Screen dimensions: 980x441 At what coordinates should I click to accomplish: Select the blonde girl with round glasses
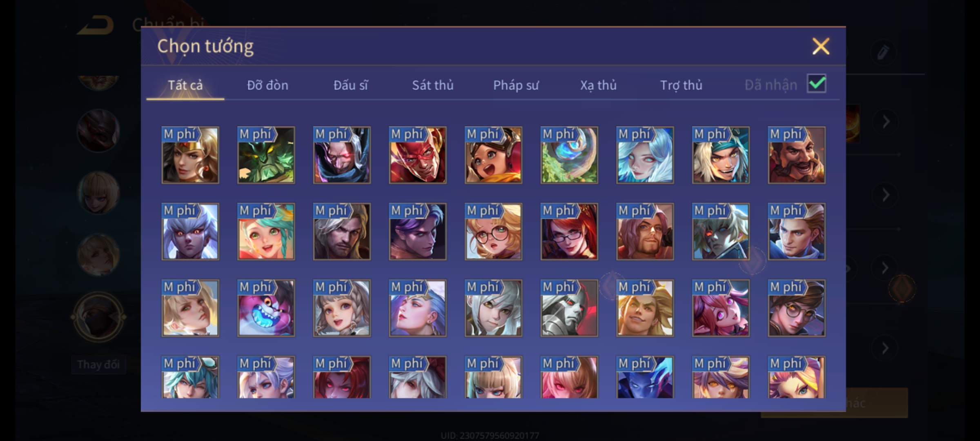click(x=493, y=232)
